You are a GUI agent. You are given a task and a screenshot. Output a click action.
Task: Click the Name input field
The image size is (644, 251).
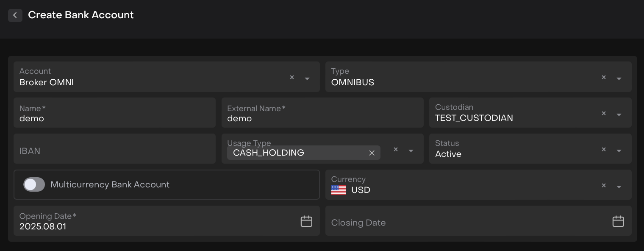pos(114,118)
